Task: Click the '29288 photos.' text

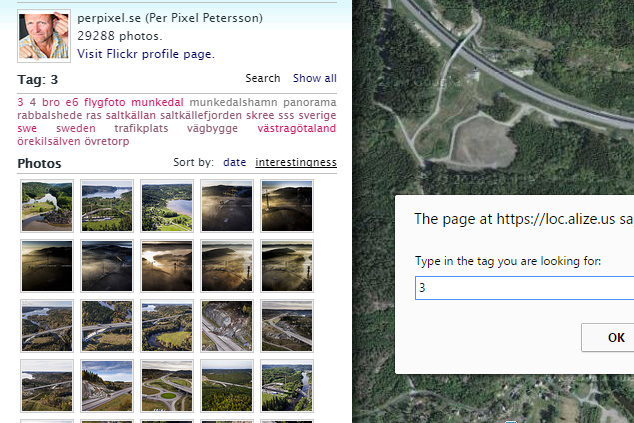Action: point(120,36)
